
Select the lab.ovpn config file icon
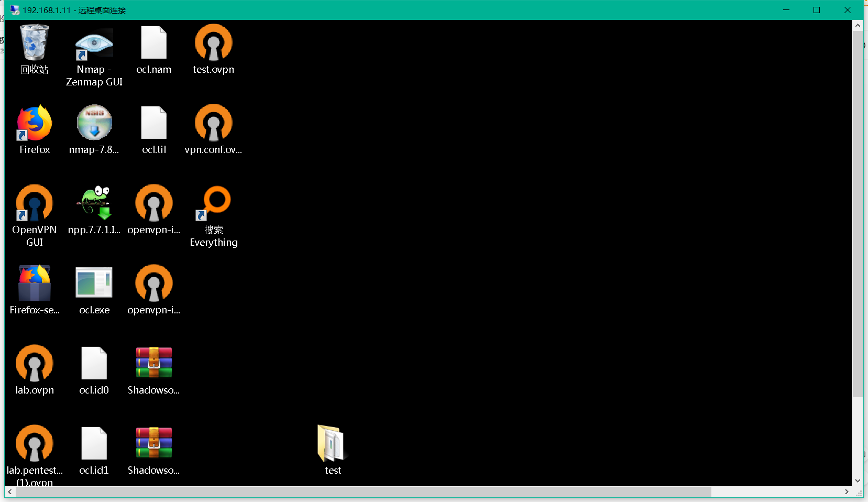pos(35,363)
